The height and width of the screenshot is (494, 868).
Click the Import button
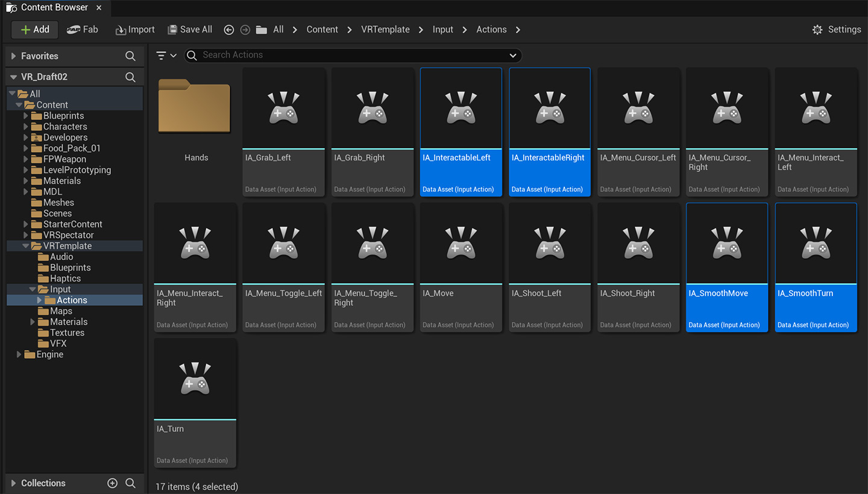(135, 30)
